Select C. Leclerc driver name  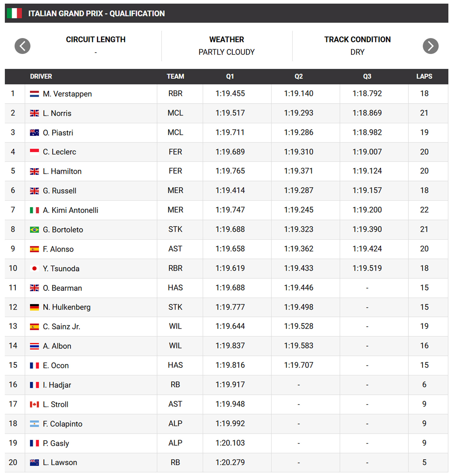59,152
